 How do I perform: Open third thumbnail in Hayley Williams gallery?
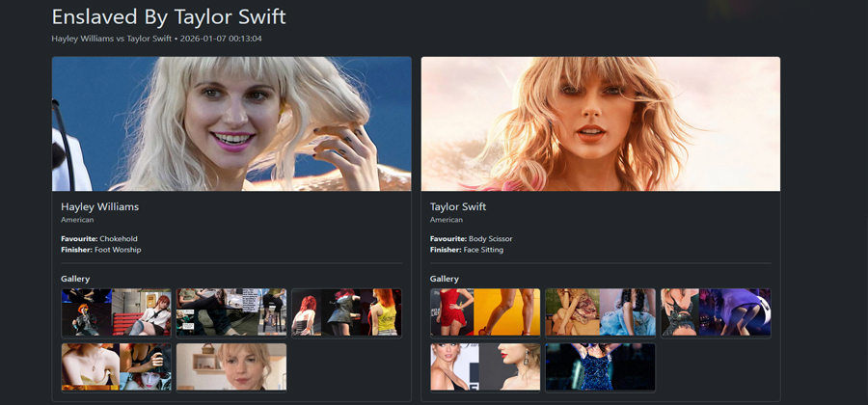(x=346, y=312)
